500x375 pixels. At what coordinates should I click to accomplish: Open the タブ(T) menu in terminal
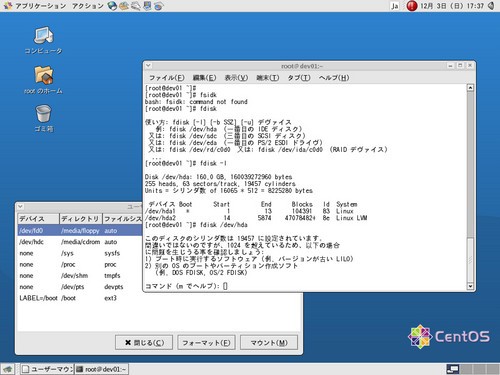tap(299, 78)
